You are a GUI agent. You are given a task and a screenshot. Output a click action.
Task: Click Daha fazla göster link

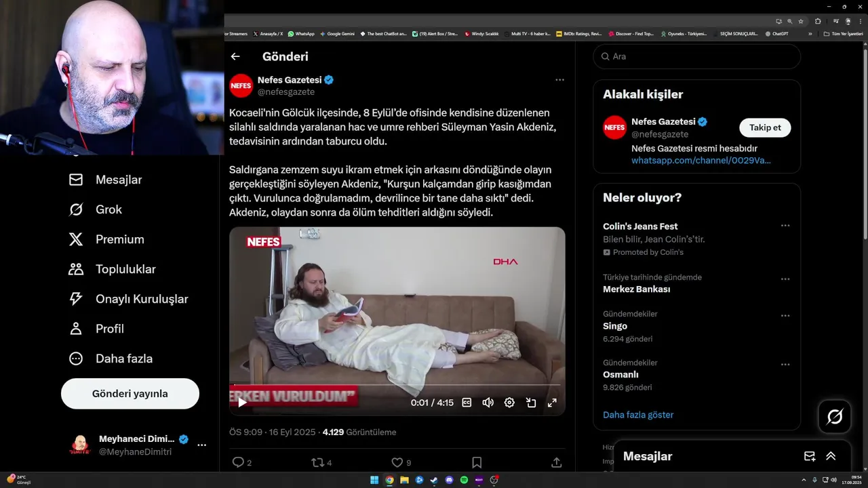[638, 415]
